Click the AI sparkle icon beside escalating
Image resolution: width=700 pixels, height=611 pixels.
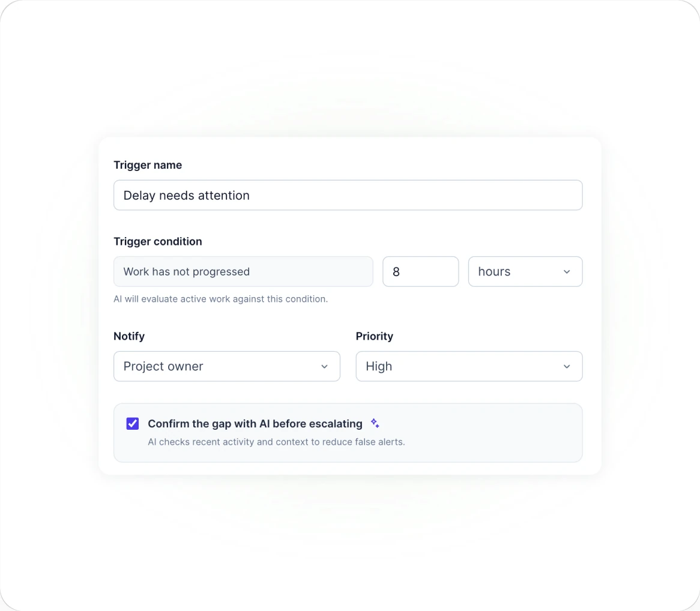pos(375,423)
